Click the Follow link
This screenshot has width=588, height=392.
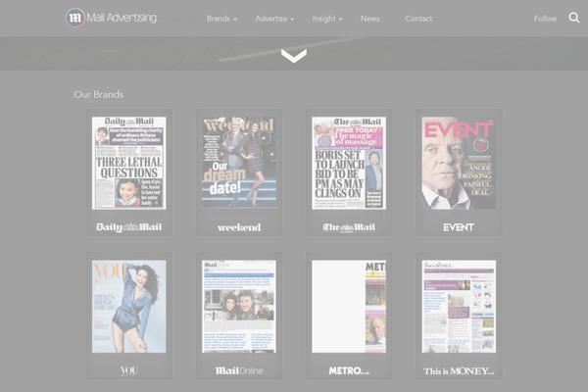point(545,19)
